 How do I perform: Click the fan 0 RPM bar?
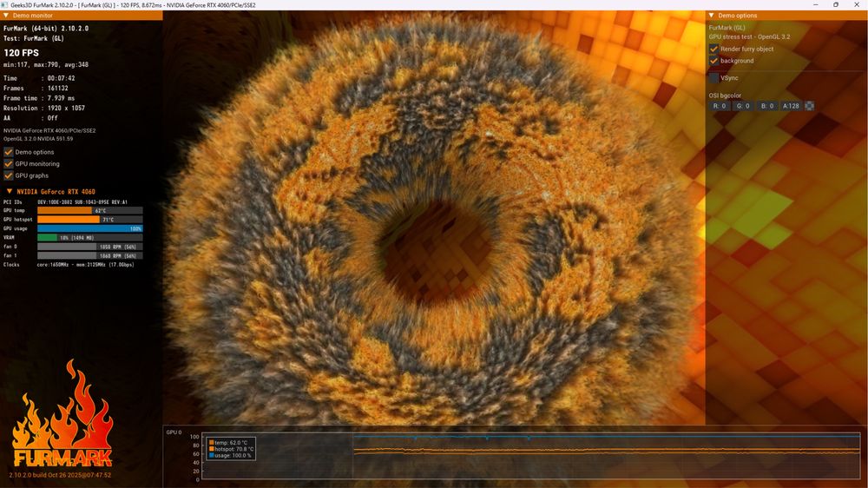(x=89, y=247)
